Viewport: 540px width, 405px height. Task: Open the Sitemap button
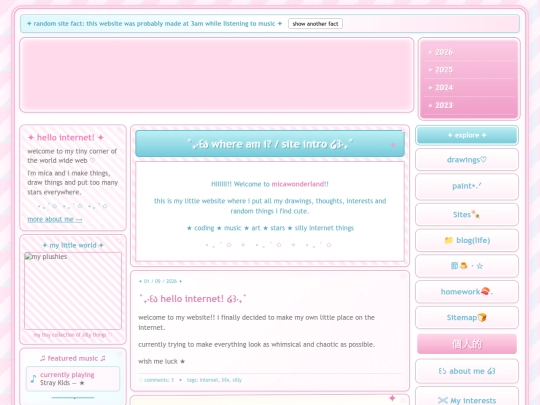point(467,317)
